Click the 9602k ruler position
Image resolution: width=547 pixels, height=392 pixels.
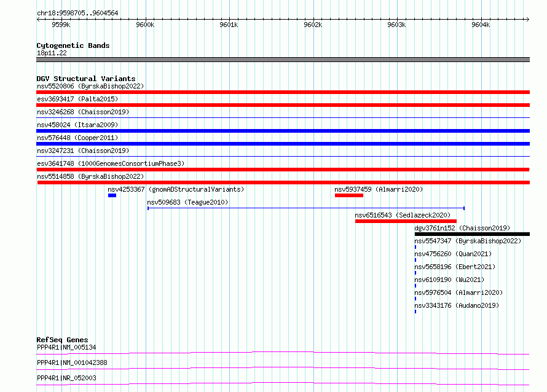point(313,25)
